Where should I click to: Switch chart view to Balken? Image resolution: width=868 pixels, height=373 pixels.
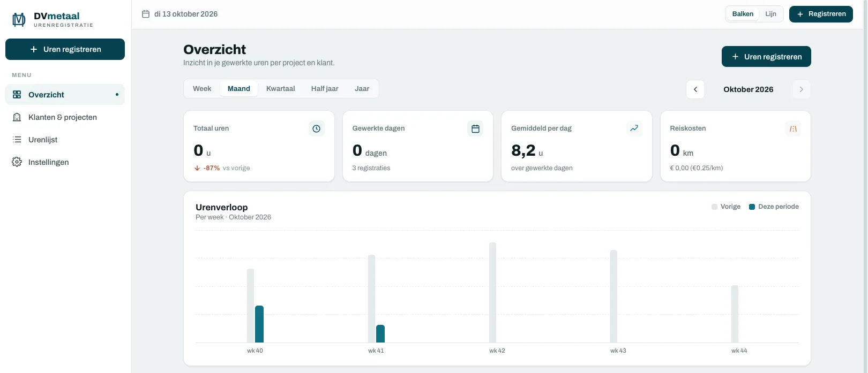click(x=743, y=14)
